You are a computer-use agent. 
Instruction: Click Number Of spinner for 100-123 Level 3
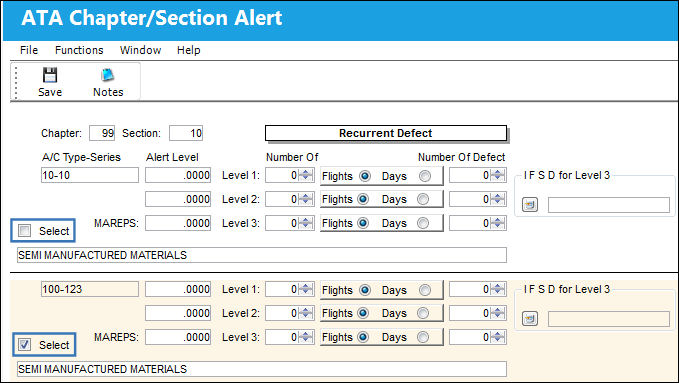tap(306, 337)
